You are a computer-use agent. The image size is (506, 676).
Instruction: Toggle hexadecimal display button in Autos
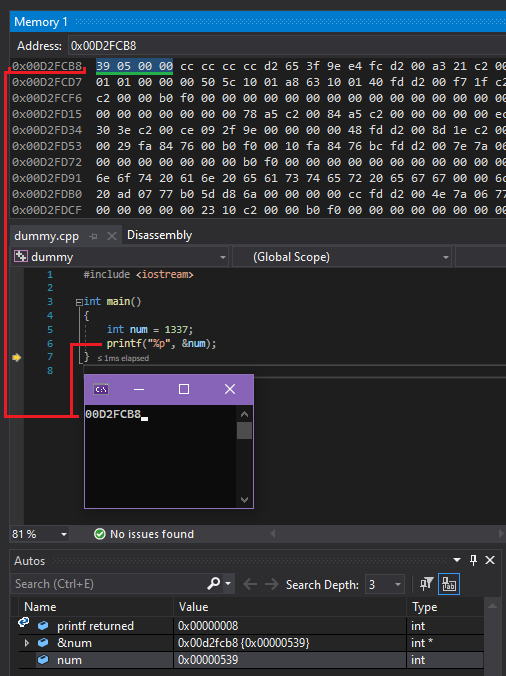[x=449, y=584]
